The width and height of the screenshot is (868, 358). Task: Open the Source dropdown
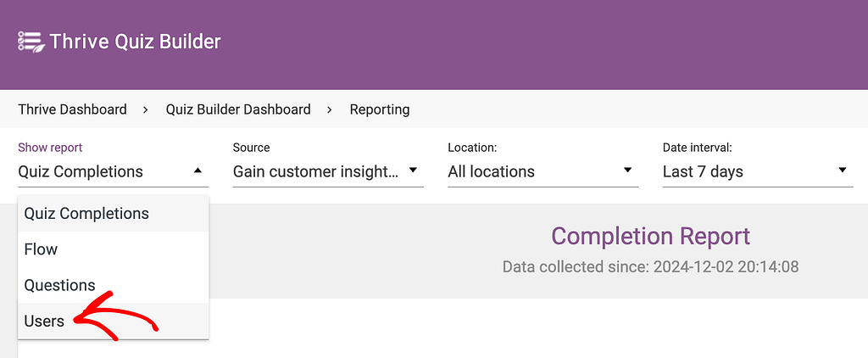[x=328, y=172]
